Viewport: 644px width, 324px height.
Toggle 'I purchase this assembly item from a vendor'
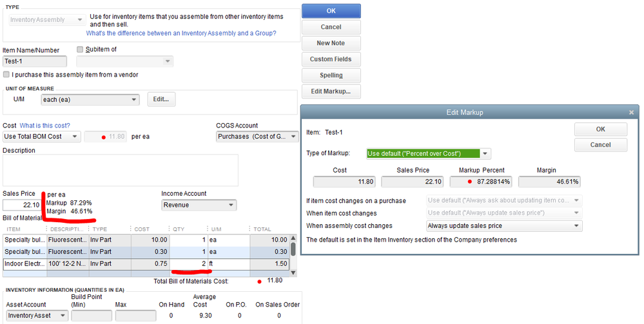[6, 74]
